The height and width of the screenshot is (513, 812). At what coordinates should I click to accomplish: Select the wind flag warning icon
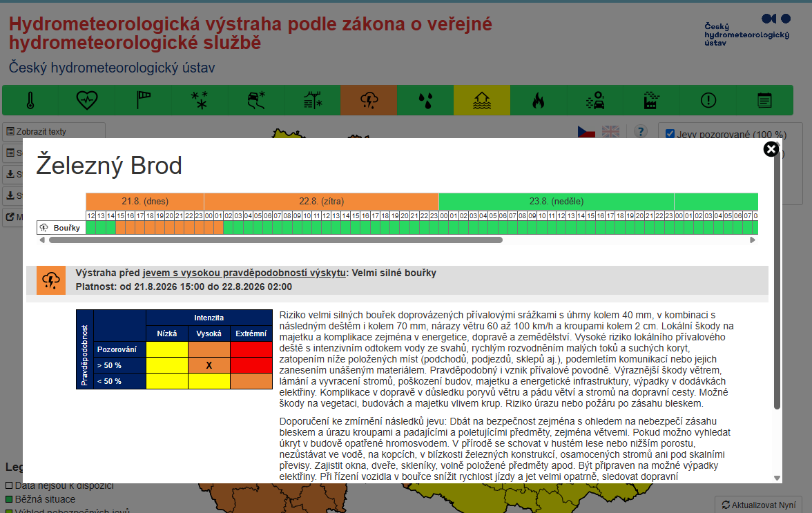144,100
